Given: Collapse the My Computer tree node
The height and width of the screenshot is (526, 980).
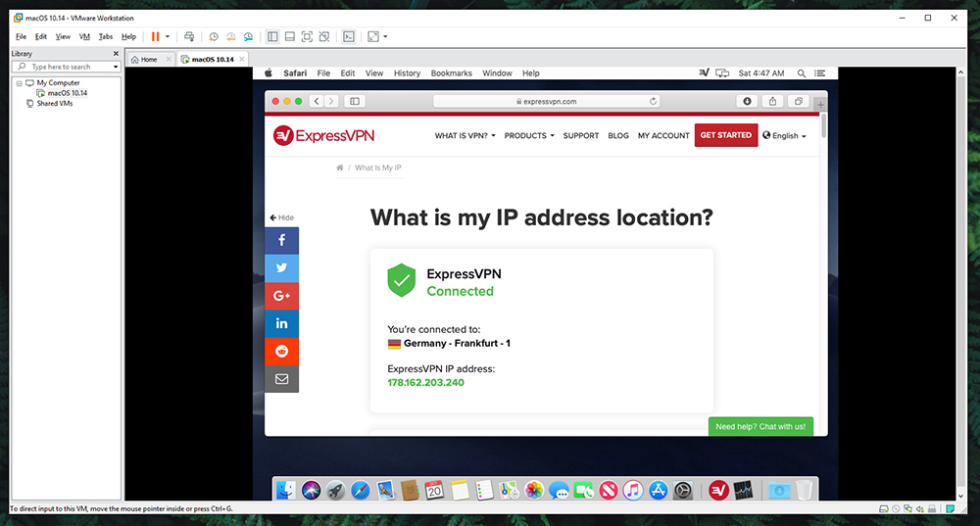Looking at the screenshot, I should pos(19,83).
